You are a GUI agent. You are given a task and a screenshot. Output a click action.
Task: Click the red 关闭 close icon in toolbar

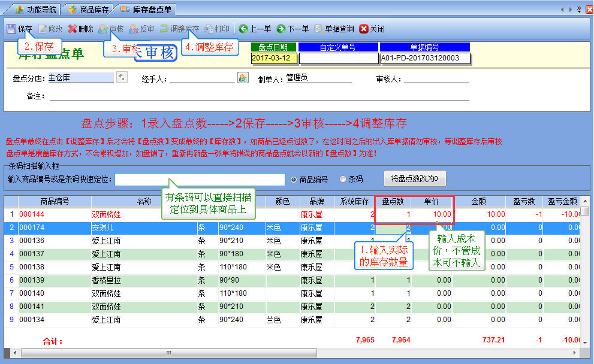tap(364, 29)
